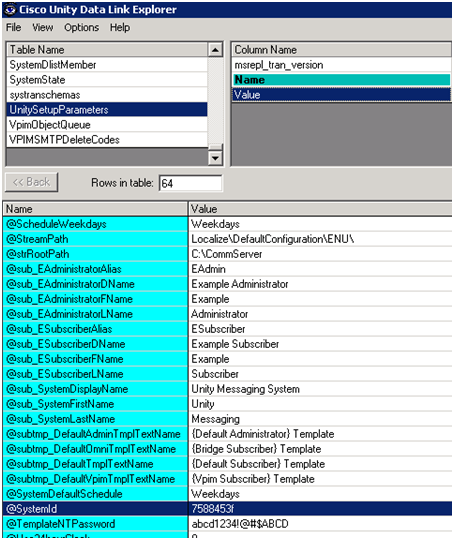Image resolution: width=454 pixels, height=540 pixels.
Task: Open the View menu
Action: coord(43,28)
